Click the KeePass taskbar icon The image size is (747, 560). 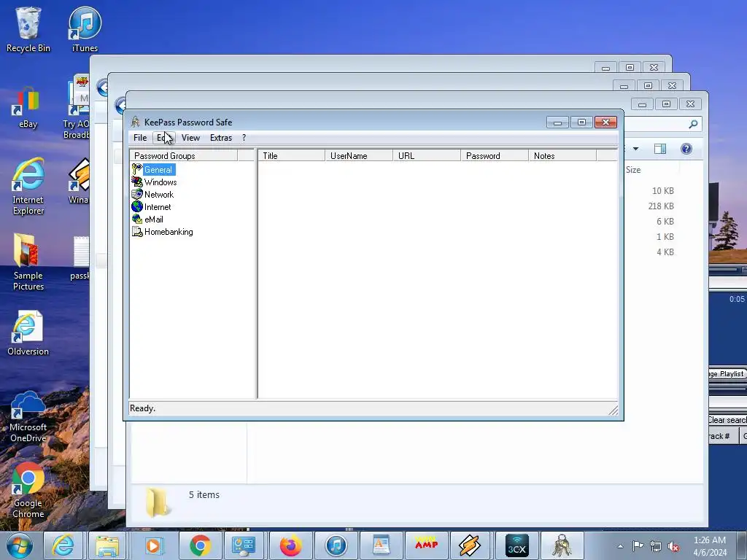[562, 545]
